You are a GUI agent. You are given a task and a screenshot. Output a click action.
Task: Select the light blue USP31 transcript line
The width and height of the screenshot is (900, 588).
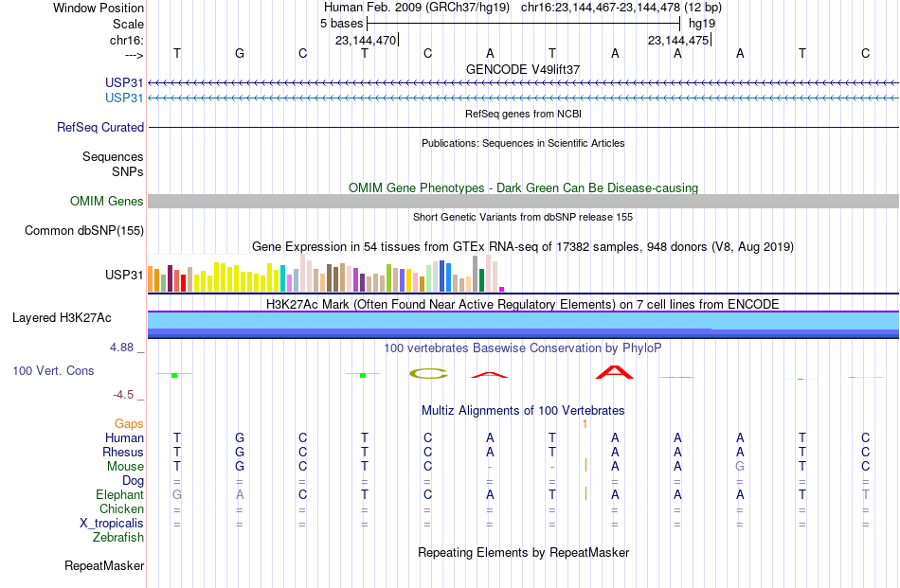tap(523, 98)
